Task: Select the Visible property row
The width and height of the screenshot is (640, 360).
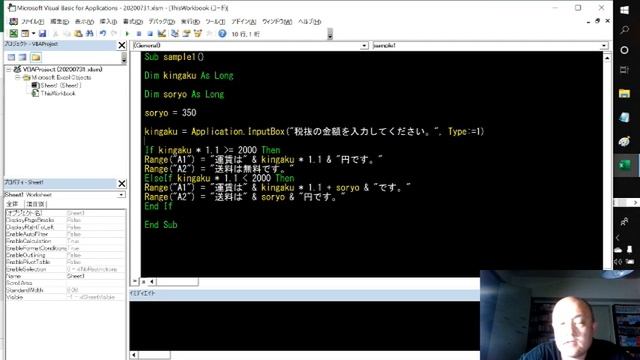Action: [x=65, y=297]
